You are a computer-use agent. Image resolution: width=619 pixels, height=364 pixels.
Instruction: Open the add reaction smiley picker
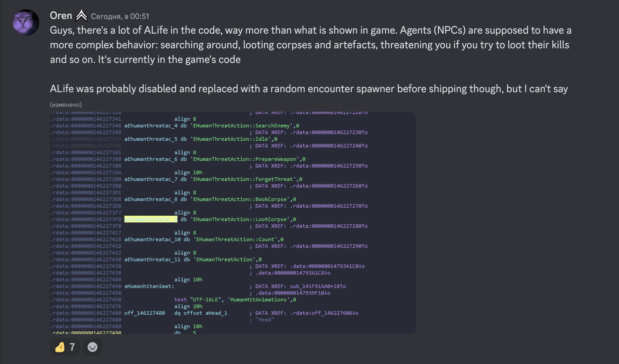(x=92, y=347)
